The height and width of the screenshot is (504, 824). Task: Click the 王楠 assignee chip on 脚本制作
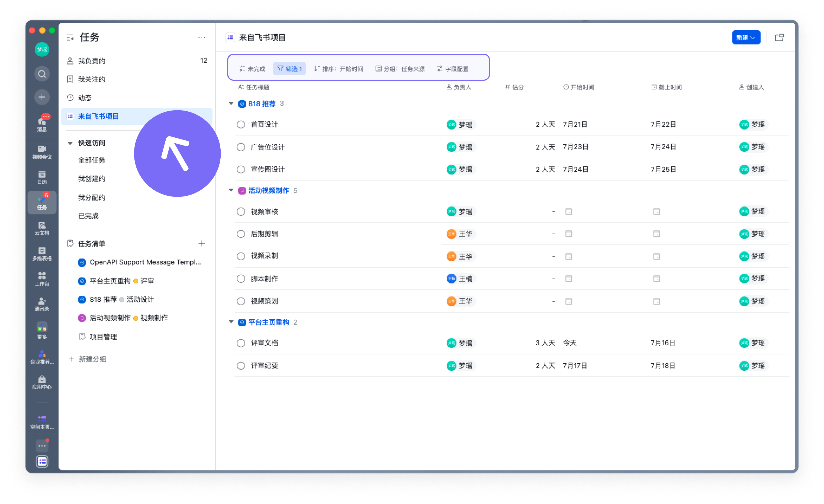461,278
